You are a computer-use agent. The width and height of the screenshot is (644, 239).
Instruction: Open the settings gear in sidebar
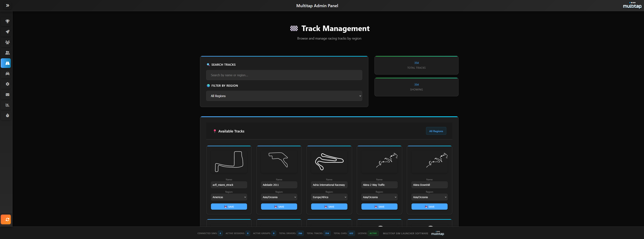(7, 84)
